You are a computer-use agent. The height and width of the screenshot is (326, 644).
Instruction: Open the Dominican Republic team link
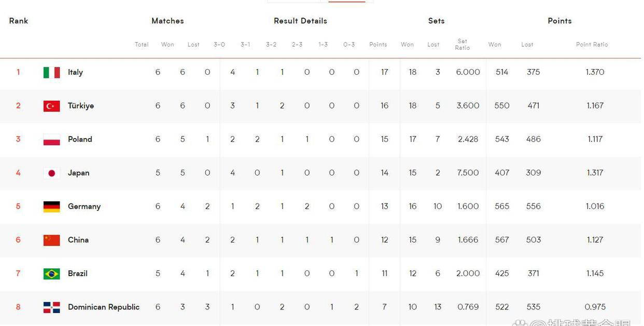tap(104, 307)
